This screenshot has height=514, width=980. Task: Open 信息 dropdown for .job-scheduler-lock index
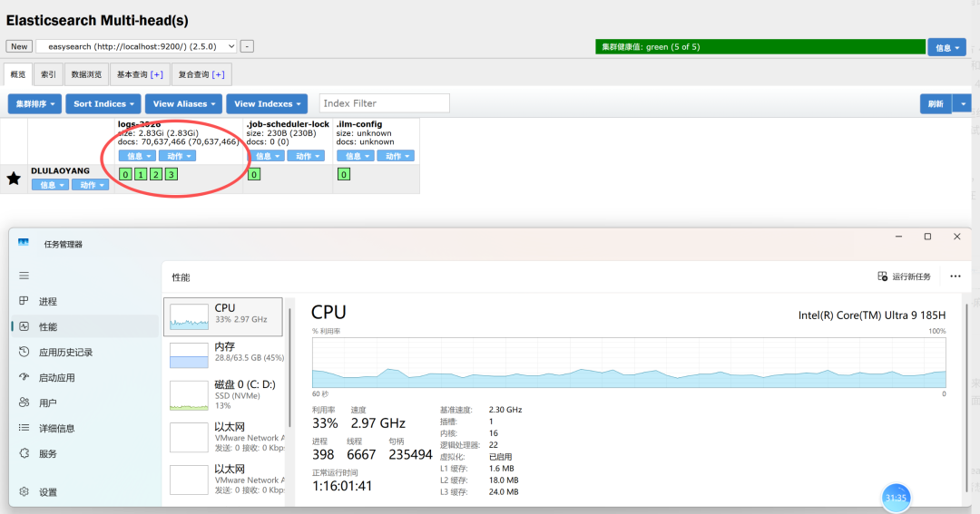[x=266, y=156]
